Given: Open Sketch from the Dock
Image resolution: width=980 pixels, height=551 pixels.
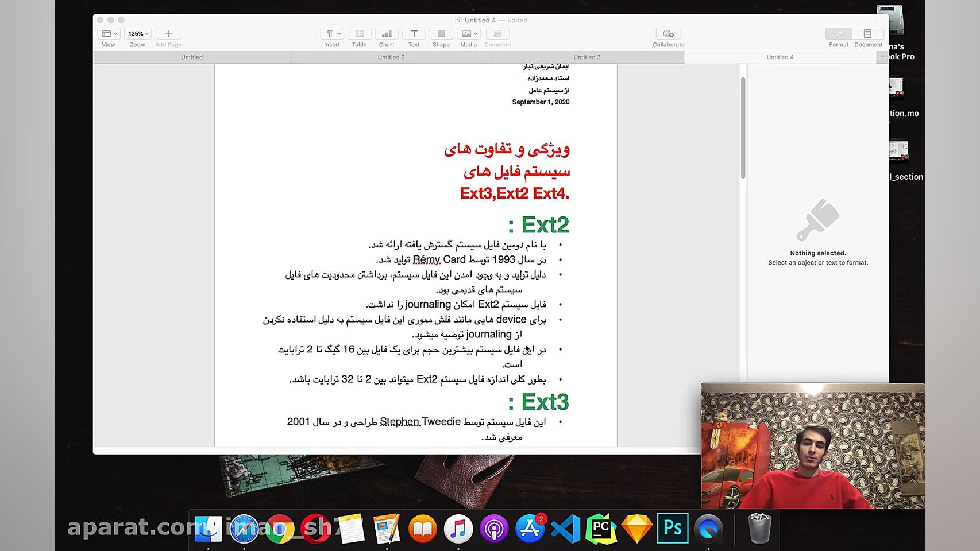Looking at the screenshot, I should click(x=637, y=529).
